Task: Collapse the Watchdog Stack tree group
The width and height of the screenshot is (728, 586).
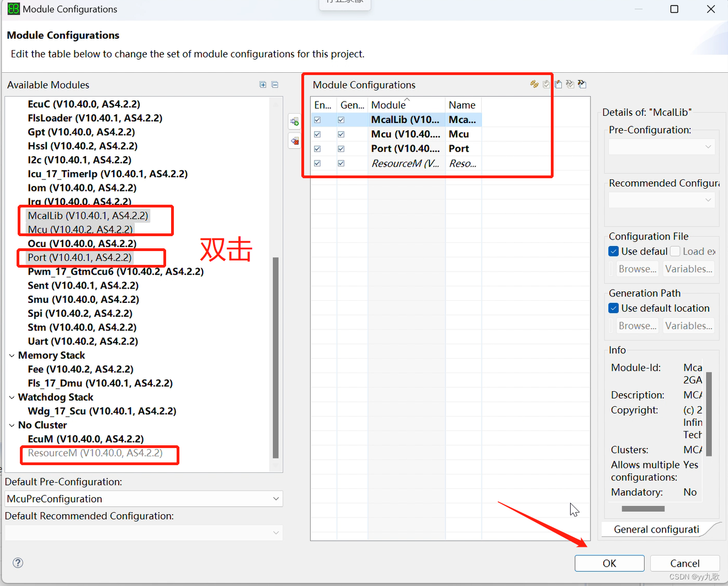Action: 12,397
